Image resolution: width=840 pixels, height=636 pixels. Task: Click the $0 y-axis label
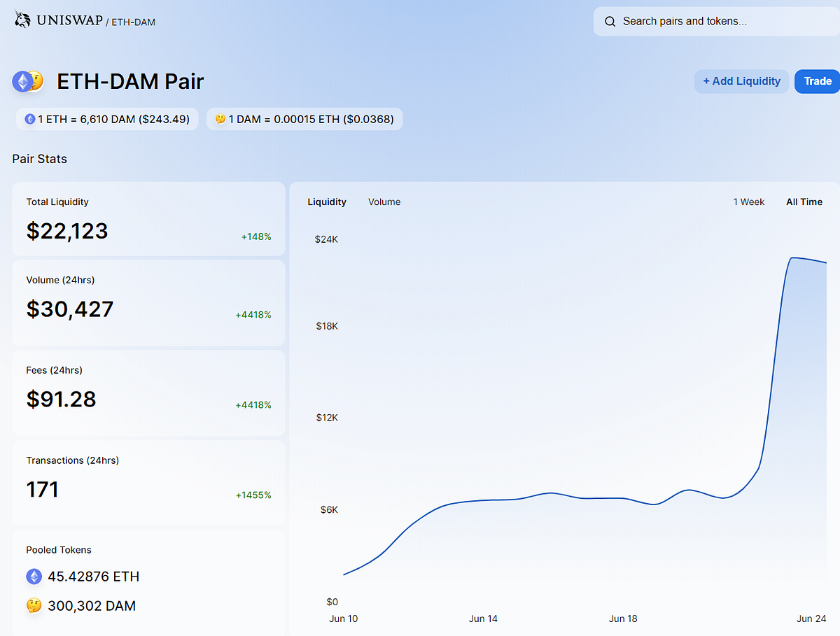coord(332,602)
